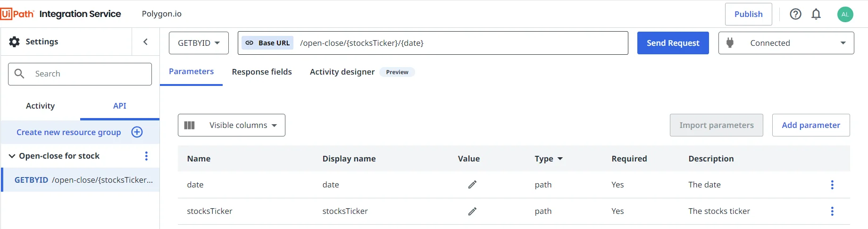This screenshot has width=868, height=229.
Task: Click the Base URL chip
Action: pyautogui.click(x=267, y=43)
